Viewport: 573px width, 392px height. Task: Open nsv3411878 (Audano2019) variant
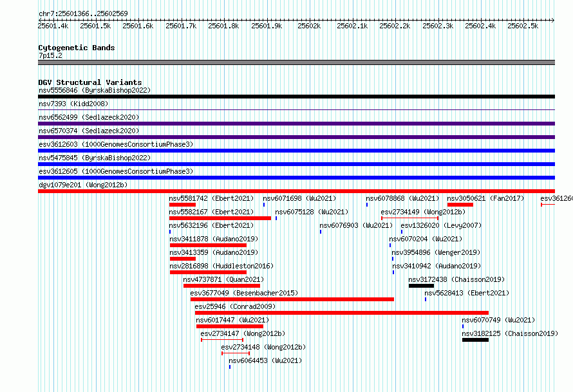click(x=214, y=239)
